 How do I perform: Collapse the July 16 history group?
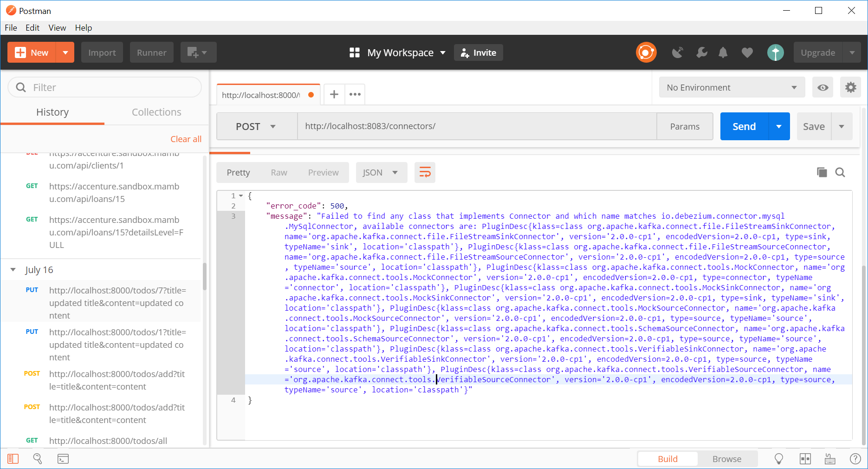coord(13,270)
